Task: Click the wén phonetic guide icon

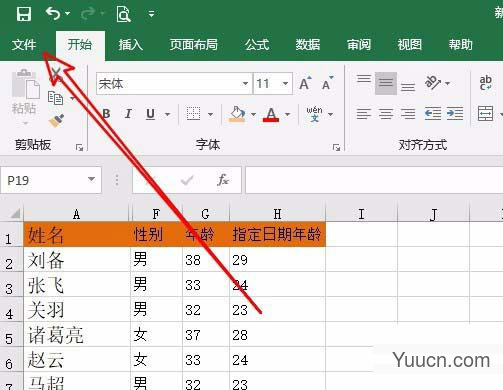Action: [x=314, y=114]
